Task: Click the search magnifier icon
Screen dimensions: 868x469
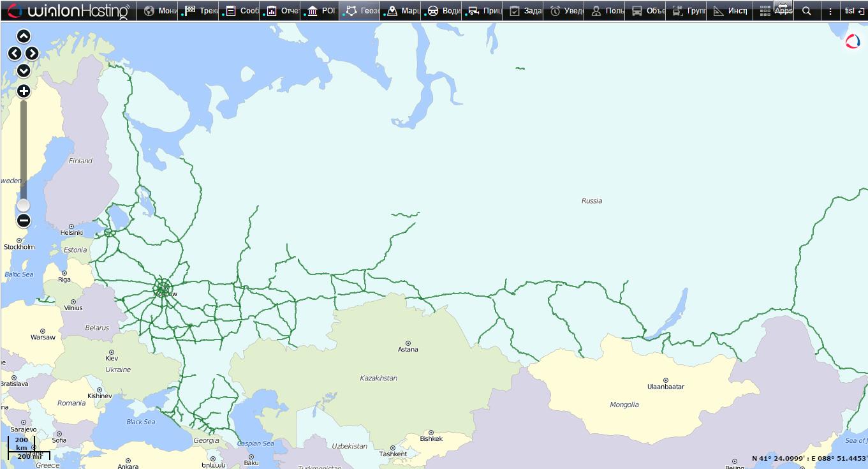Action: (807, 11)
